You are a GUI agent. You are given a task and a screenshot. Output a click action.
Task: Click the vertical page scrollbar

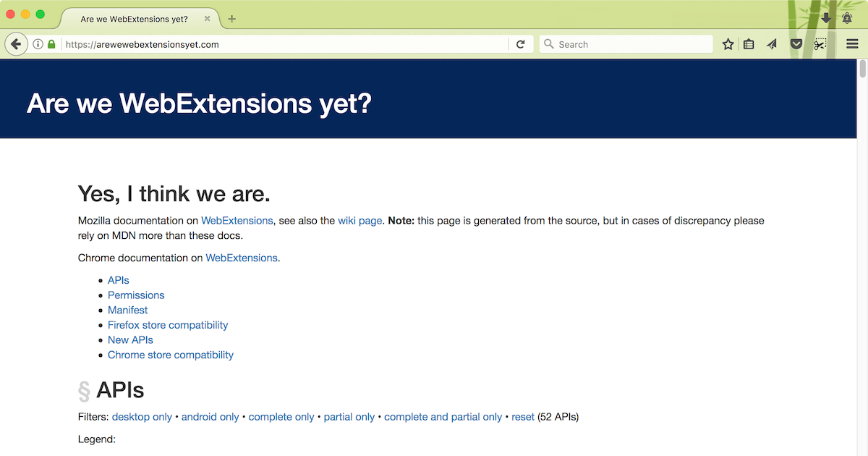pyautogui.click(x=861, y=253)
